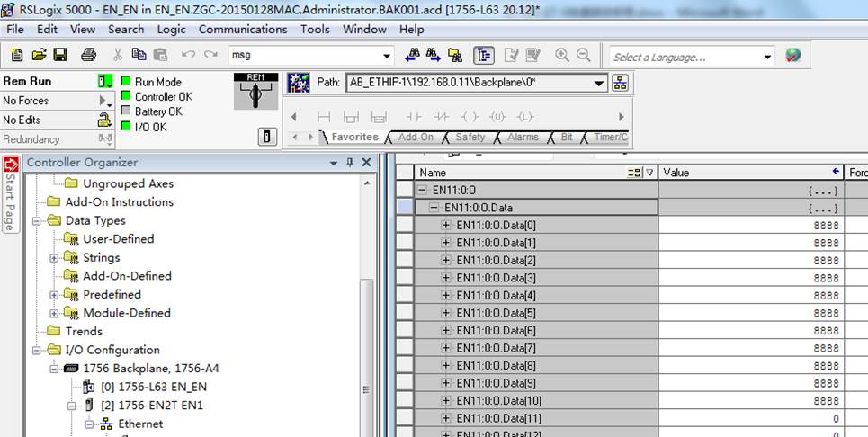Viewport: 868px width, 437px height.
Task: Insert an Output Latch (L) instruction
Action: tap(524, 117)
